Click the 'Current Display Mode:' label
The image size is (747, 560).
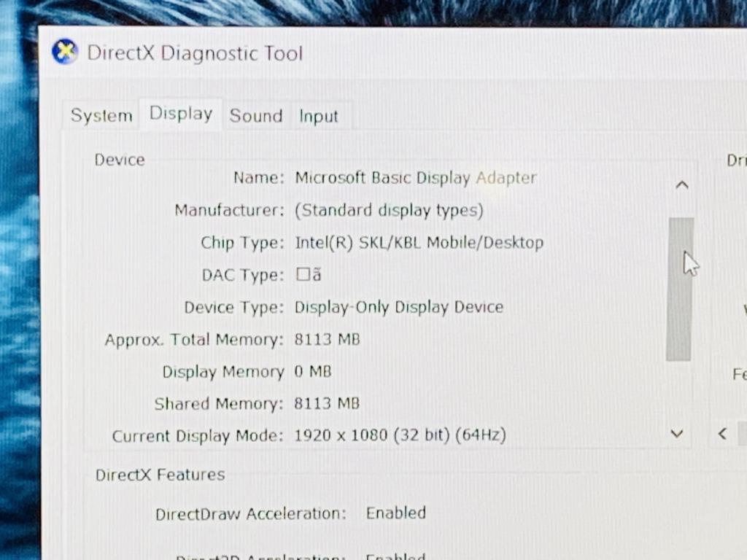pos(198,436)
